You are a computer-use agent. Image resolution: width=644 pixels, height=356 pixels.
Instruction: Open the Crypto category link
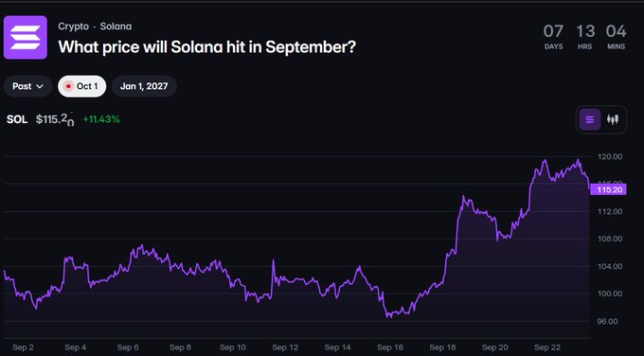coord(74,27)
